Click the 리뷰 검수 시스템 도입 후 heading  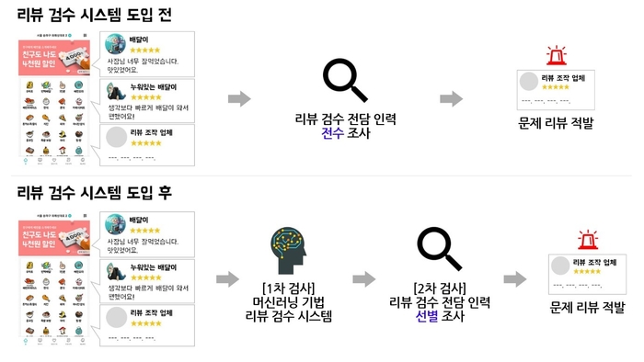(94, 192)
